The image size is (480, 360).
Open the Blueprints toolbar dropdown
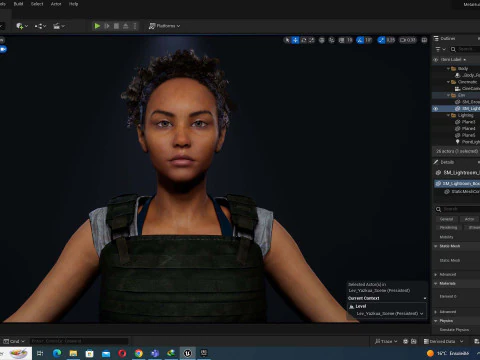click(x=41, y=26)
